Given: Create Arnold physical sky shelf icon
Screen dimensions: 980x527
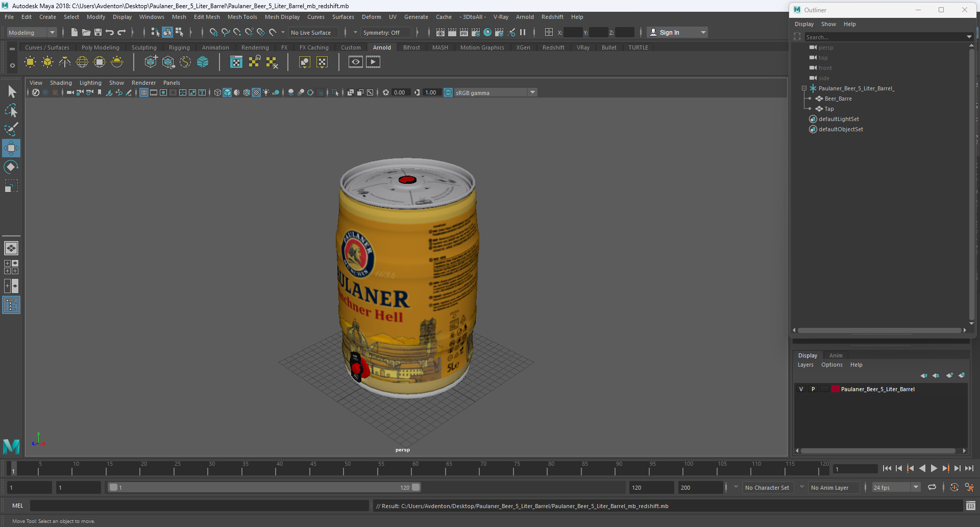Looking at the screenshot, I should 117,62.
